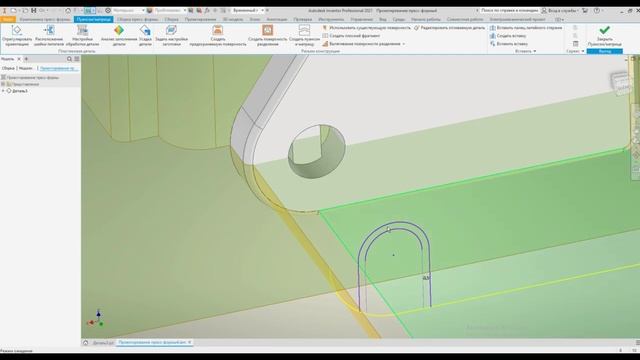Switch to Деталь3.ipt document tab

click(103, 343)
